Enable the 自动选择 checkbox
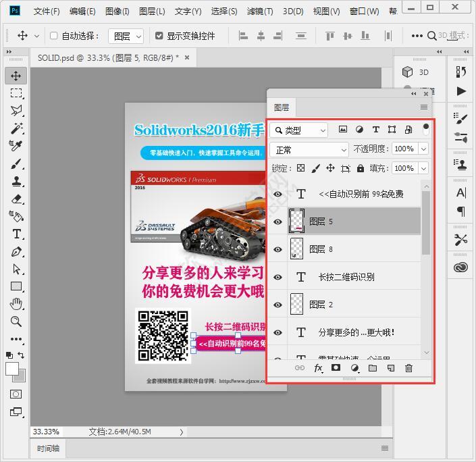 coord(54,36)
